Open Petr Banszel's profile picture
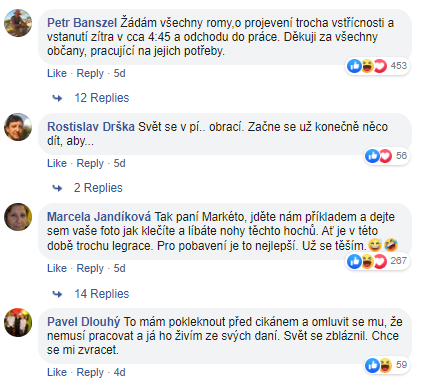422x389 pixels. pos(18,23)
